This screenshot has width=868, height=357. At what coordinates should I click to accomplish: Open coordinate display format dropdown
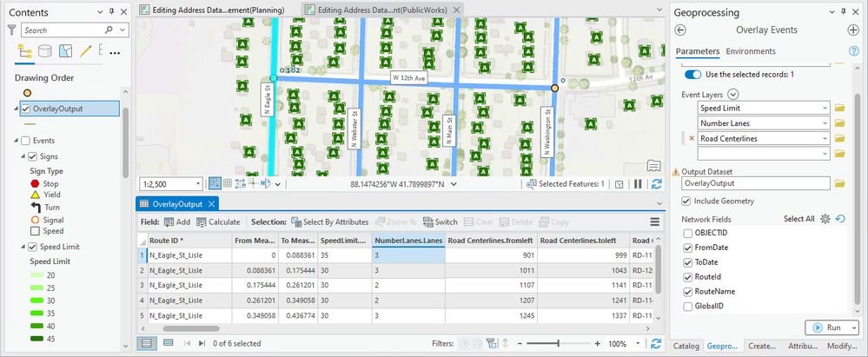pos(454,184)
